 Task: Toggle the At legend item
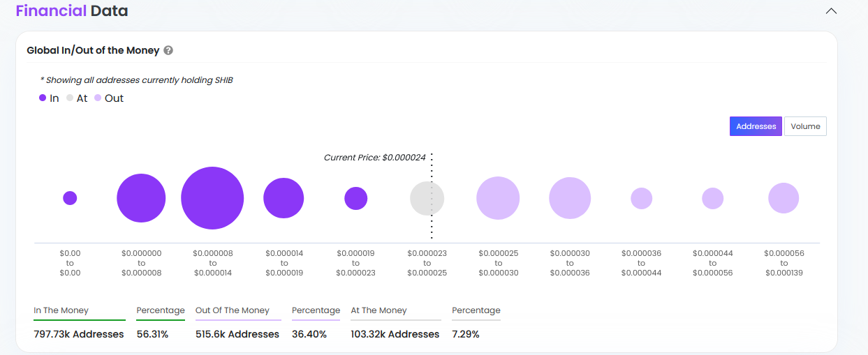click(x=77, y=98)
